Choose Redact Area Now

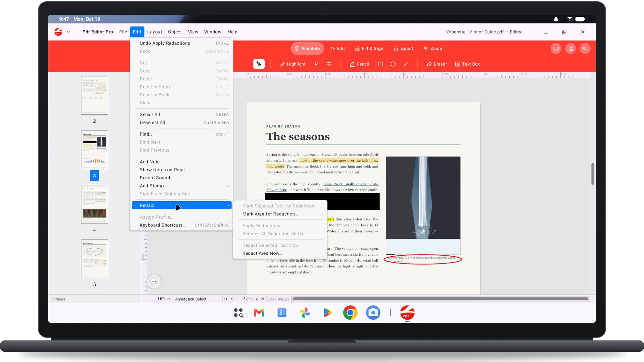(280, 253)
